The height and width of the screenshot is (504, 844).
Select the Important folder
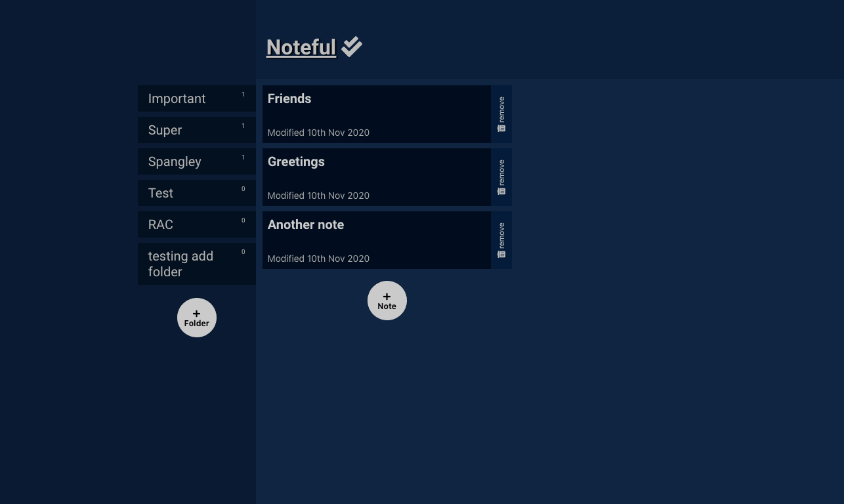pos(177,98)
